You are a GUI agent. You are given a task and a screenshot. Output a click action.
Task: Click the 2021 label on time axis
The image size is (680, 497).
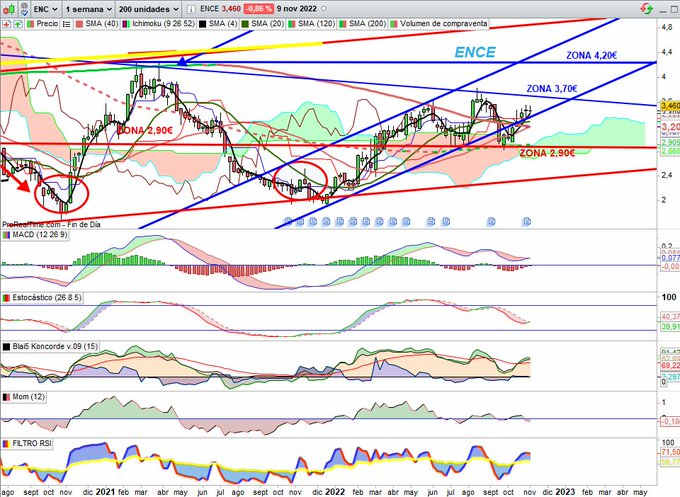(x=105, y=492)
